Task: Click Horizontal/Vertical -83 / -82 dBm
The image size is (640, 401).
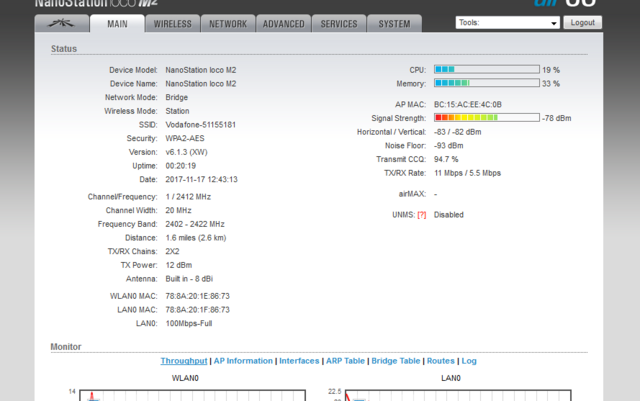Action: click(458, 132)
